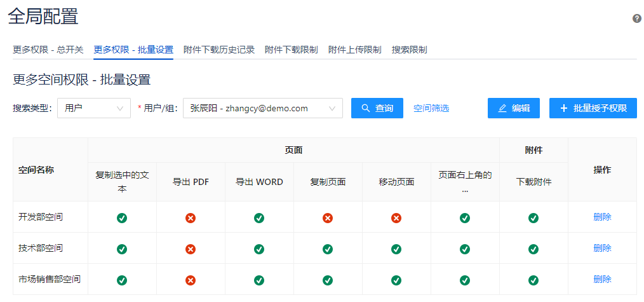
Task: Click green check for 技术部空间 复制选中的文本
Action: [x=122, y=249]
